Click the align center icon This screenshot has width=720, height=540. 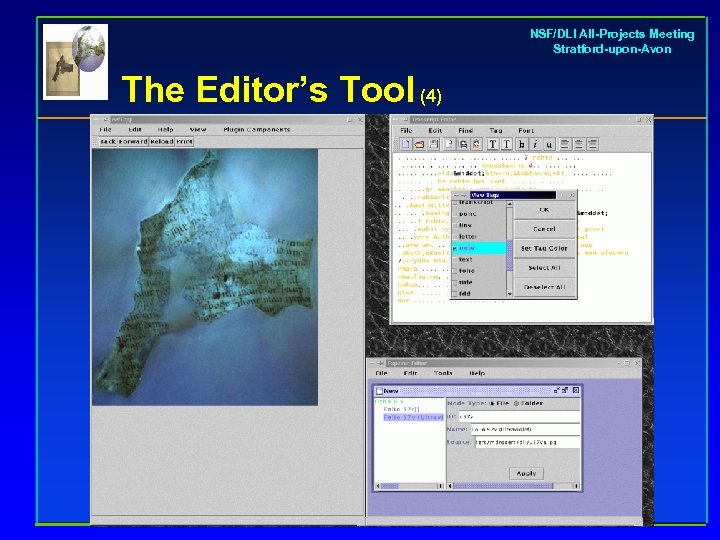(x=579, y=144)
